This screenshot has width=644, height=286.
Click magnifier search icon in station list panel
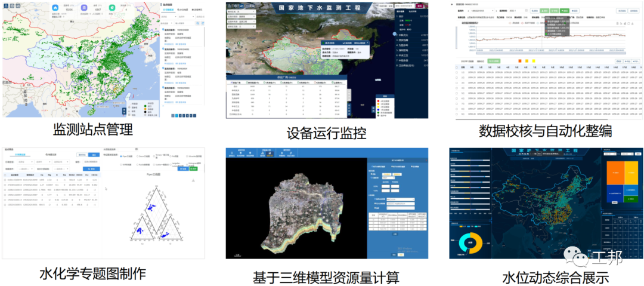(197, 23)
